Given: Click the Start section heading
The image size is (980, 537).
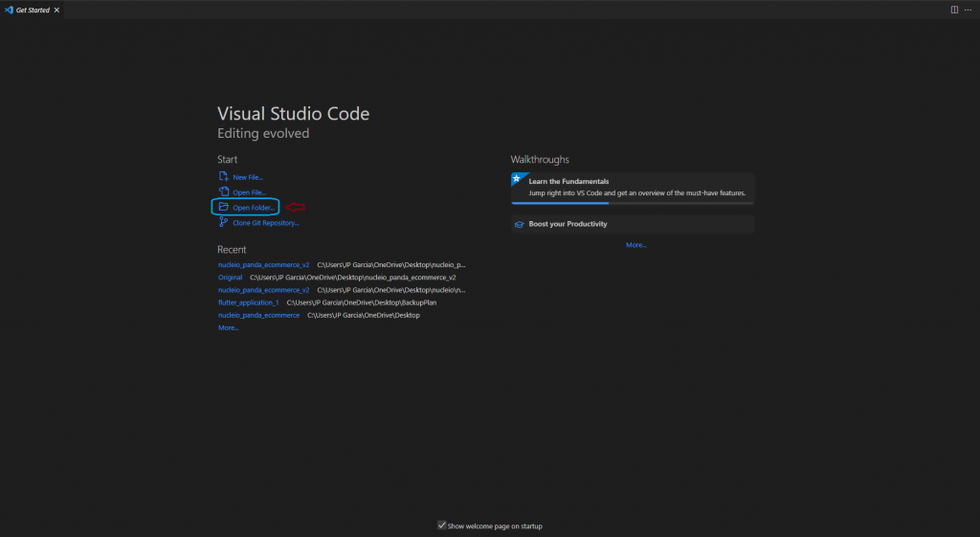Looking at the screenshot, I should [227, 160].
